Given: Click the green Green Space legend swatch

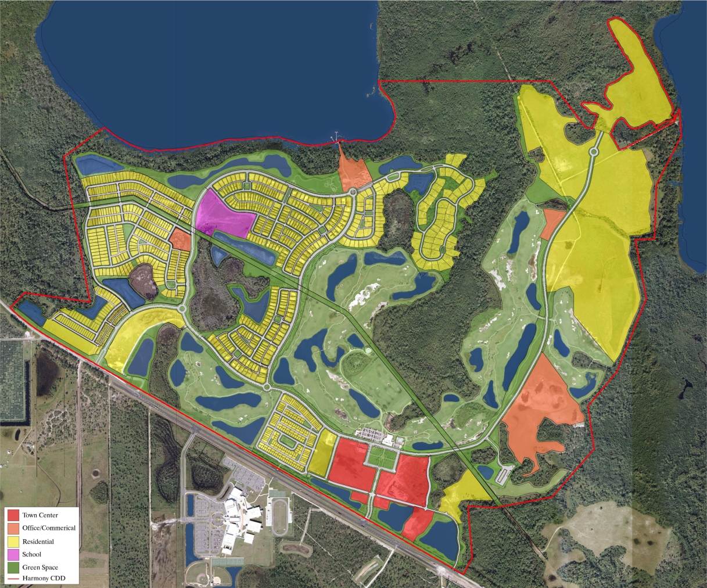Looking at the screenshot, I should pos(13,568).
